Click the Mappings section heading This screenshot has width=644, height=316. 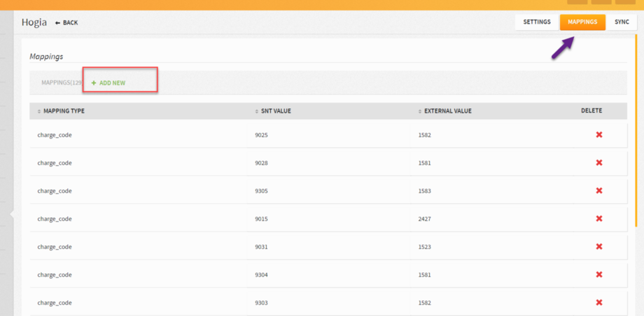(46, 57)
